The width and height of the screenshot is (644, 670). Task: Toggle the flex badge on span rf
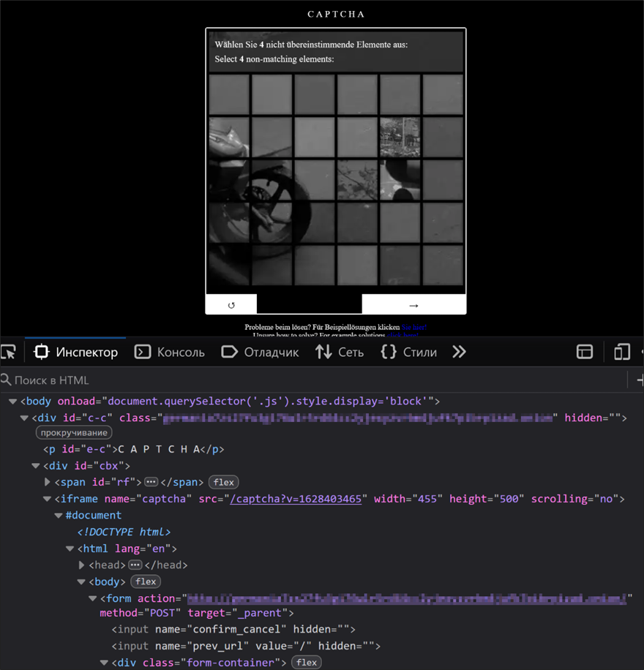click(224, 482)
